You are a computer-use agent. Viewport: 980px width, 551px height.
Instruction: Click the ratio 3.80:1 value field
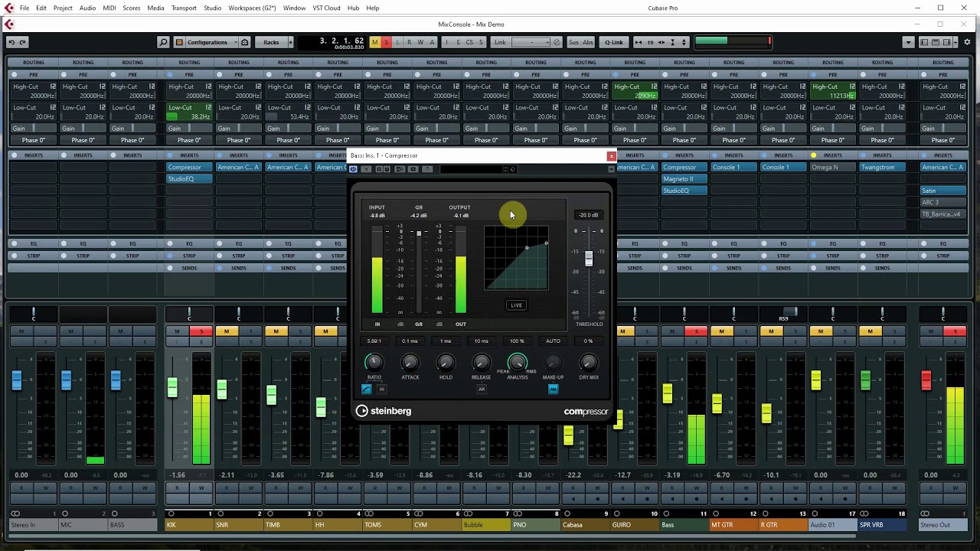pos(374,341)
